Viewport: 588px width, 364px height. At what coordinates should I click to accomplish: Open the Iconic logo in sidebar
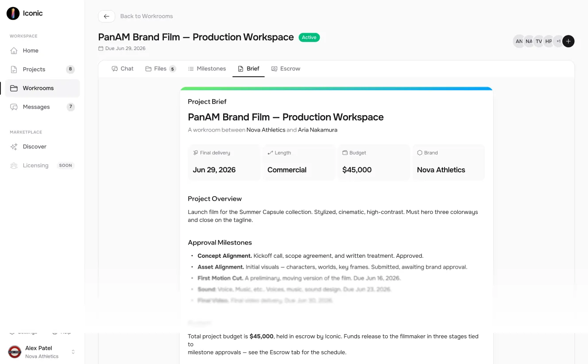13,13
